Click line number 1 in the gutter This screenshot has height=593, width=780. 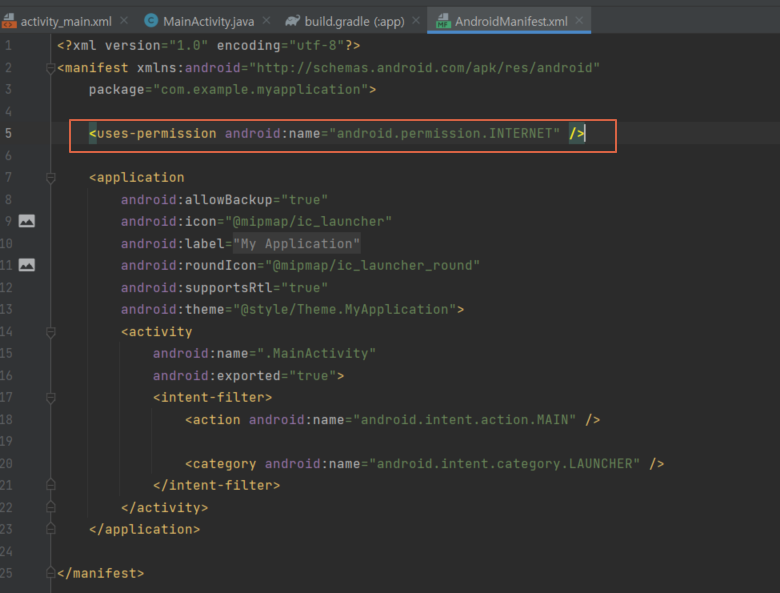[8, 46]
